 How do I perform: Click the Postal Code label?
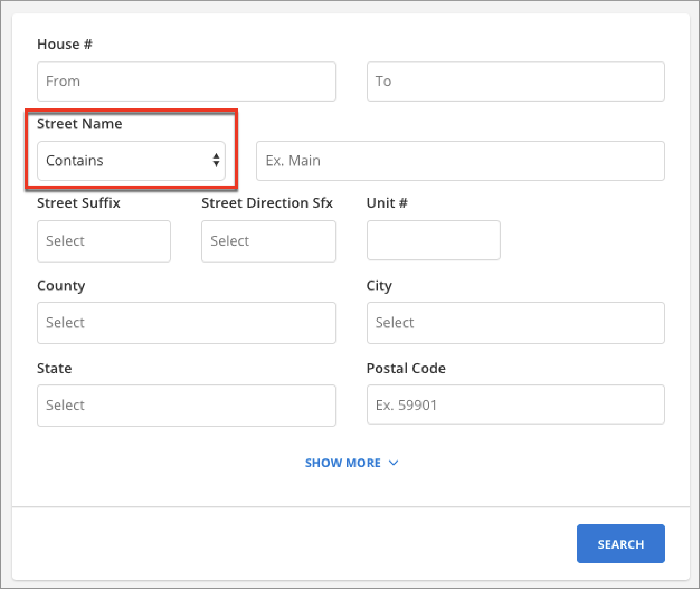click(x=406, y=368)
